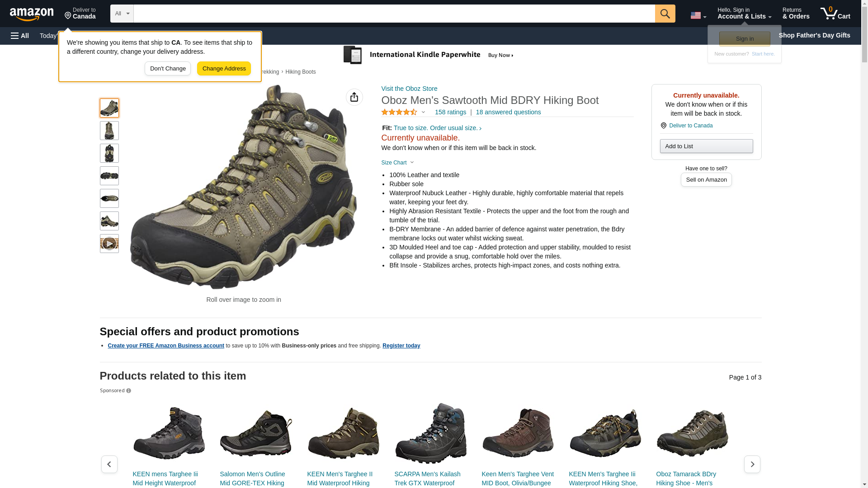Image resolution: width=868 pixels, height=488 pixels.
Task: Click the search magnifier button
Action: click(665, 14)
